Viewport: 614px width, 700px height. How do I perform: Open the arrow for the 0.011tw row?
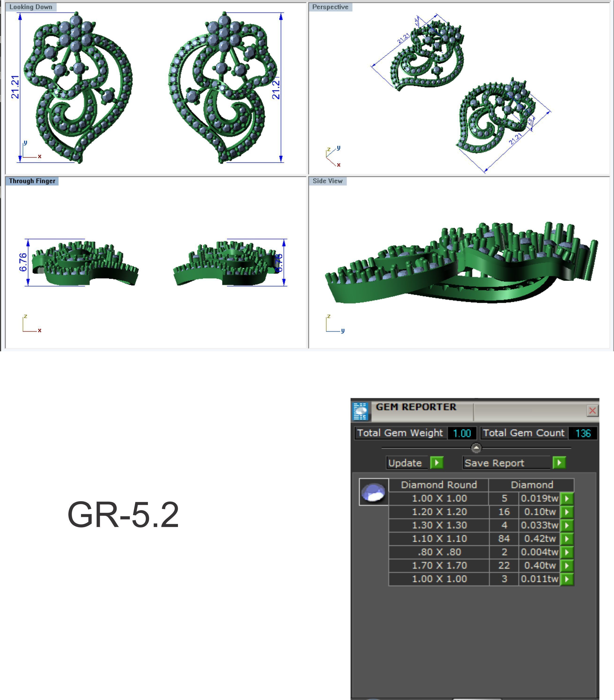coord(567,579)
